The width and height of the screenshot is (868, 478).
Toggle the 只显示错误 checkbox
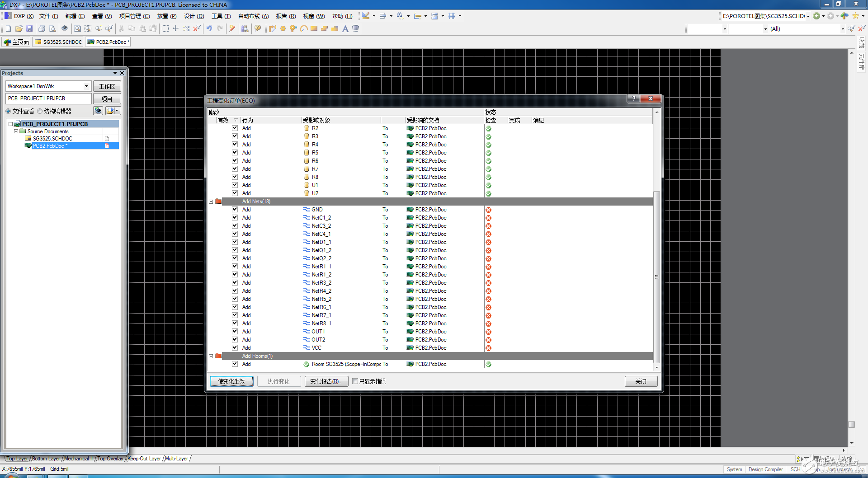tap(355, 381)
